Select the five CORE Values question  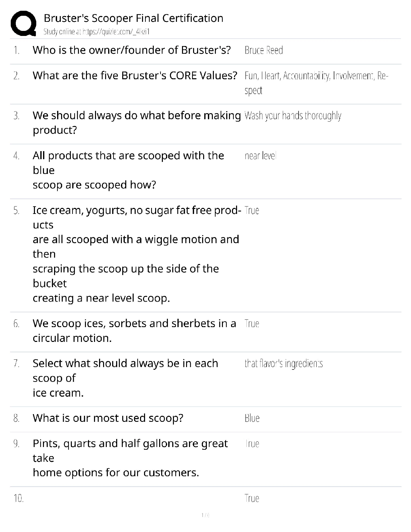click(135, 76)
